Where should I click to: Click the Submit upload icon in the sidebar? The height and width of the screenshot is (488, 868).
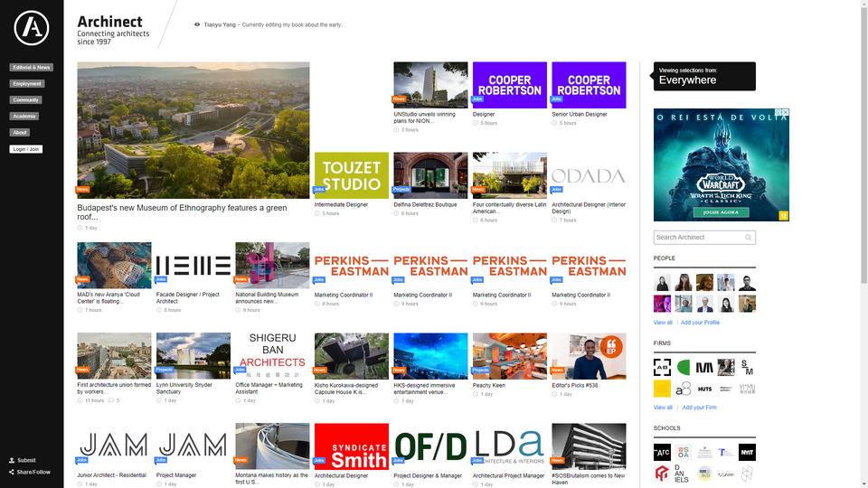[x=12, y=460]
